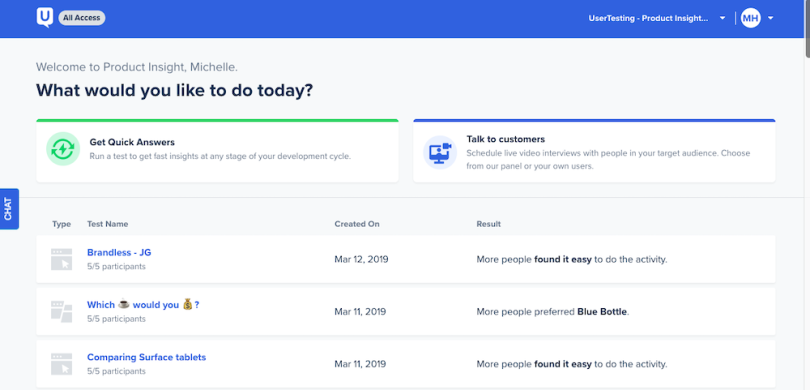810x390 pixels.
Task: Click the 'What would you like to do today?' heading
Action: pos(175,90)
